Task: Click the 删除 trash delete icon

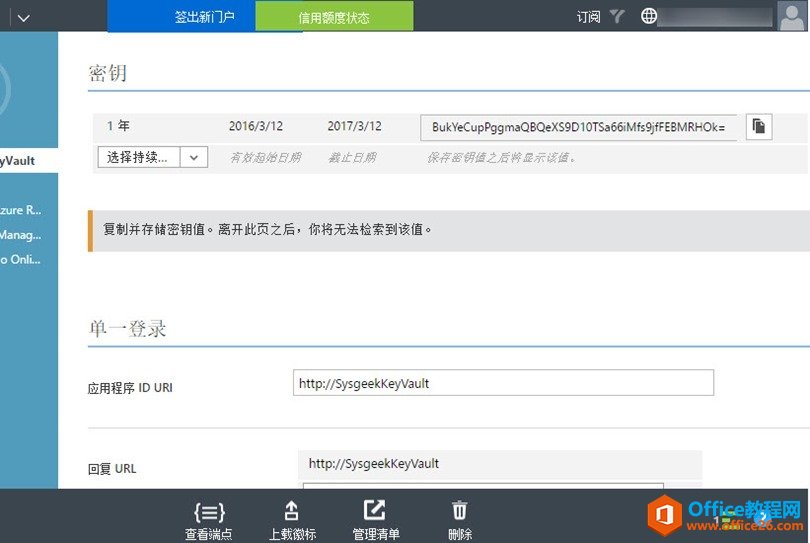Action: pyautogui.click(x=460, y=511)
